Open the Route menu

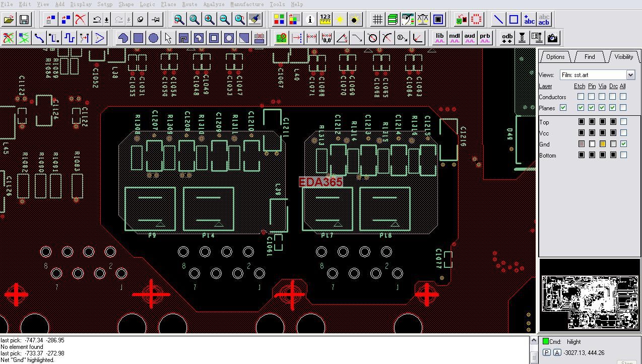(x=189, y=4)
